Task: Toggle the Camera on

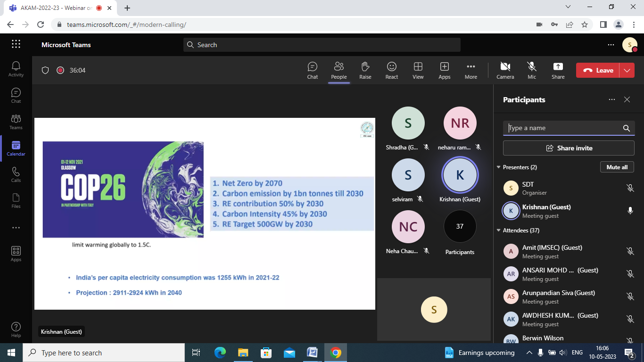Action: [505, 70]
